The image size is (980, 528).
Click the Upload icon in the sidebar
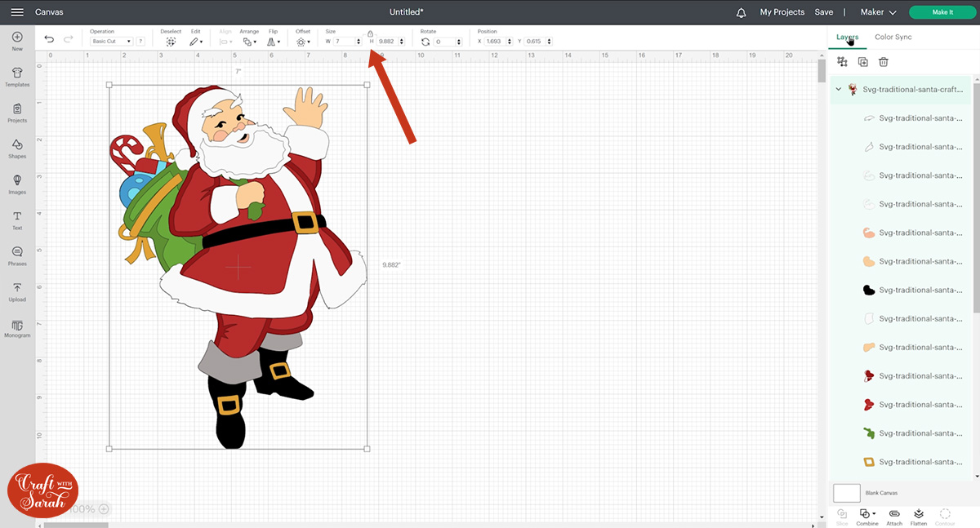coord(16,292)
